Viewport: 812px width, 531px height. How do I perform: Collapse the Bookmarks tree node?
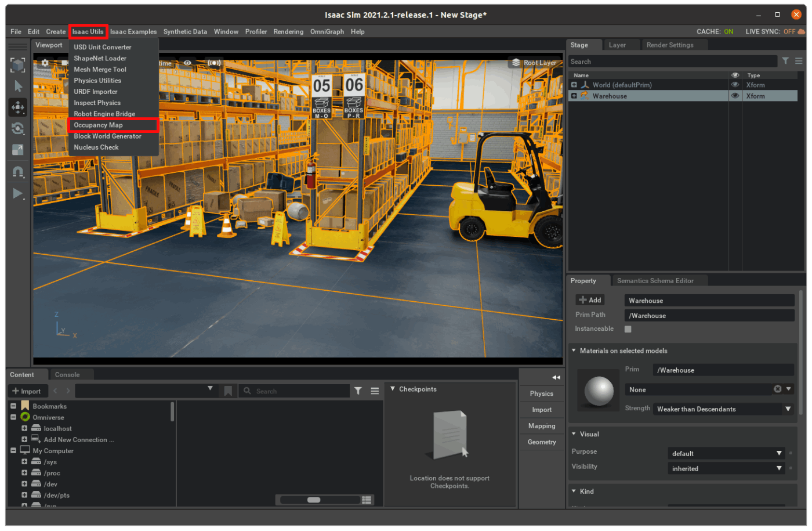coord(13,406)
